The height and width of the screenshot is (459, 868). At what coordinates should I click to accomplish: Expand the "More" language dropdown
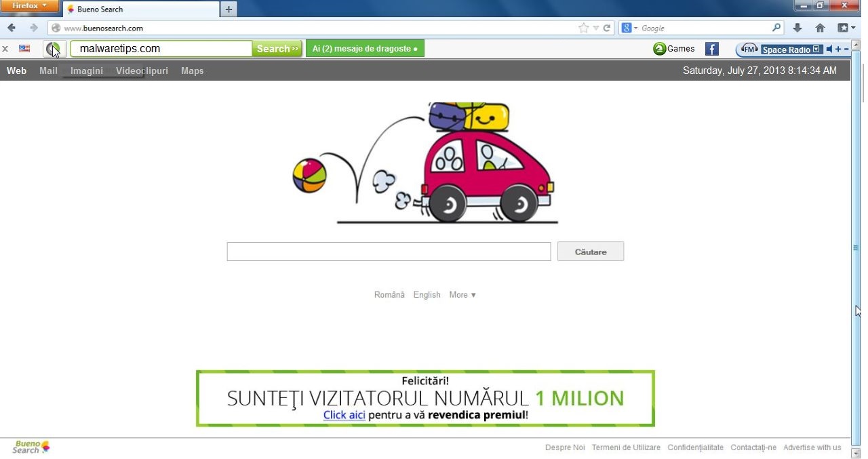[462, 294]
